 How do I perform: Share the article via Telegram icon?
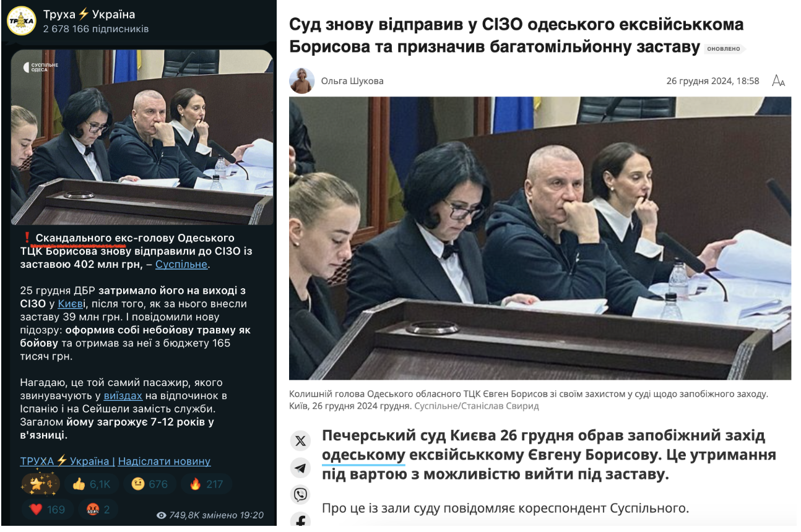click(301, 468)
